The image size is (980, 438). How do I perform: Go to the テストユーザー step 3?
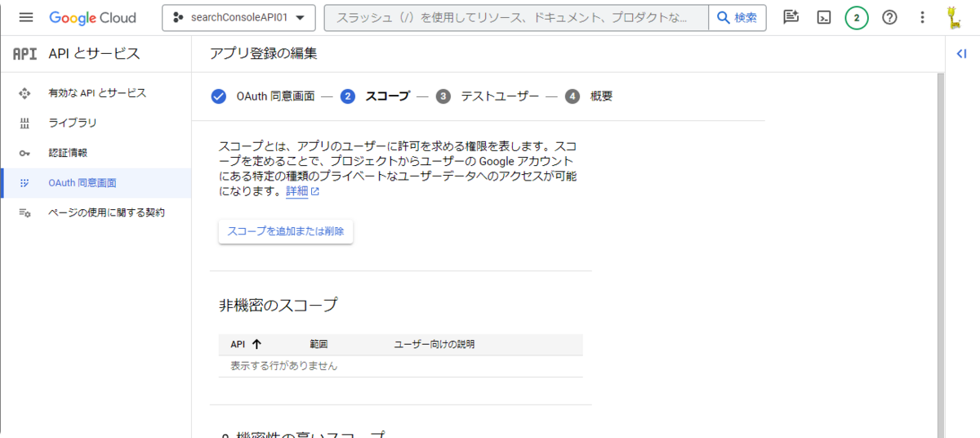[500, 96]
